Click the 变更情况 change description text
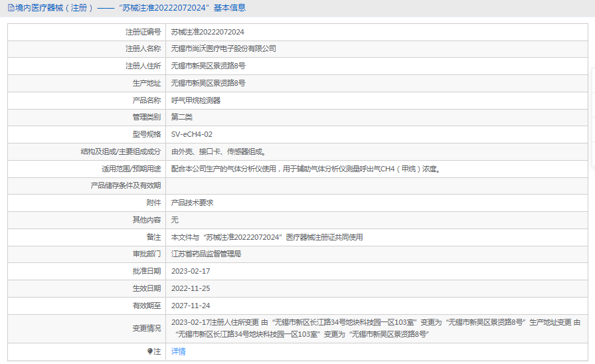The height and width of the screenshot is (364, 595). click(x=376, y=328)
